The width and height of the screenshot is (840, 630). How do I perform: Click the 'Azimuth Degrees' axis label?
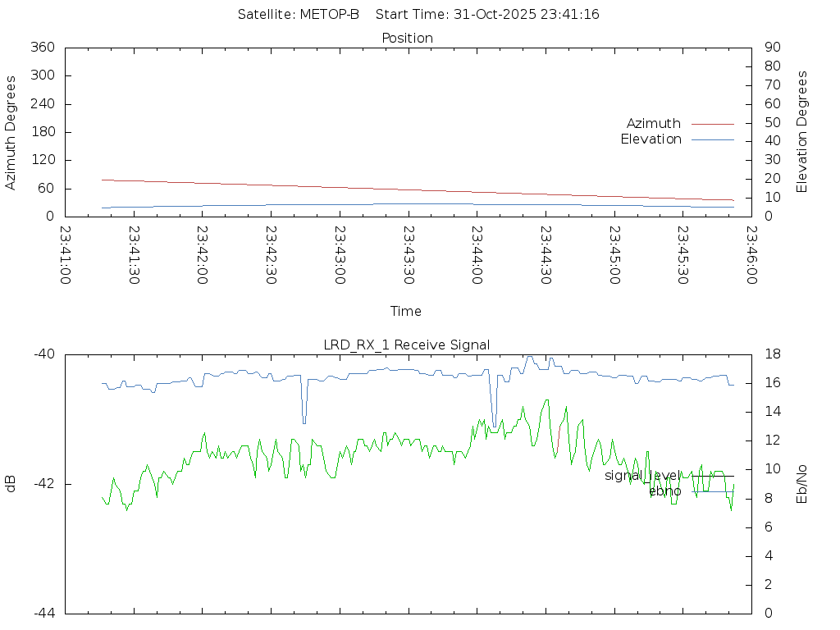pos(11,133)
